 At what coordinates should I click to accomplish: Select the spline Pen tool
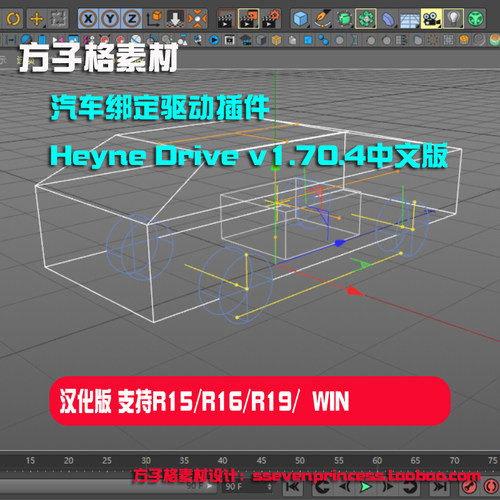322,19
